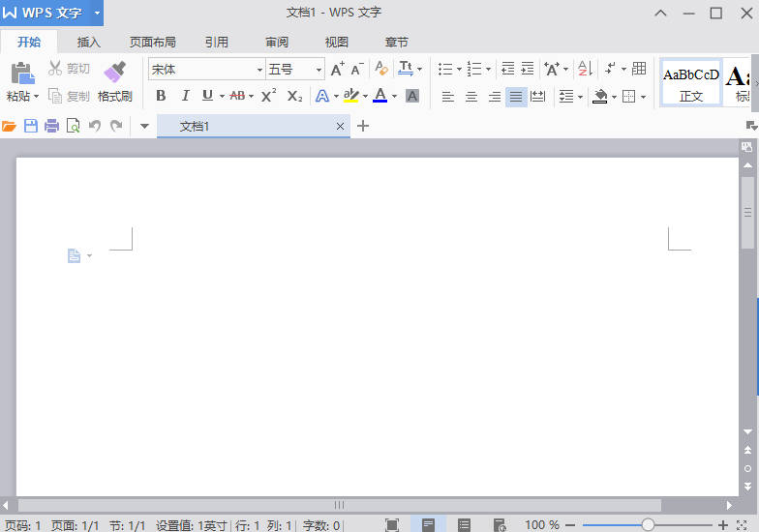Toggle italic formatting
This screenshot has width=759, height=532.
(x=185, y=96)
